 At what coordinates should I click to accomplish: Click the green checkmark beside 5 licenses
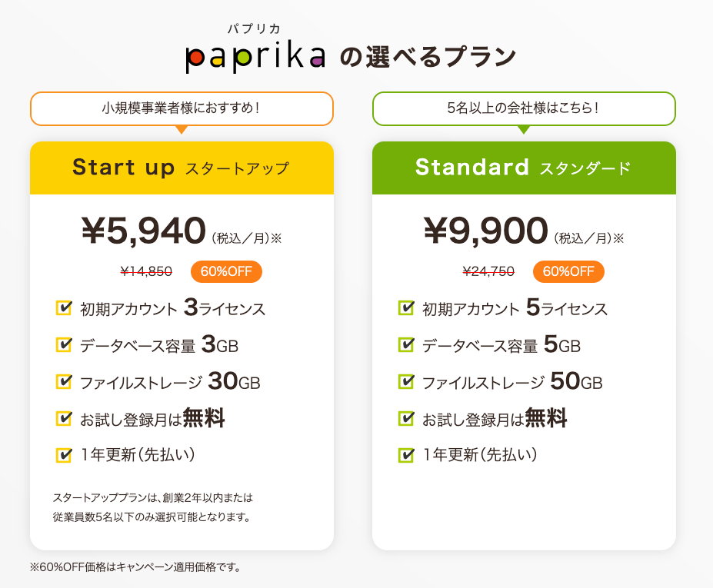click(406, 307)
